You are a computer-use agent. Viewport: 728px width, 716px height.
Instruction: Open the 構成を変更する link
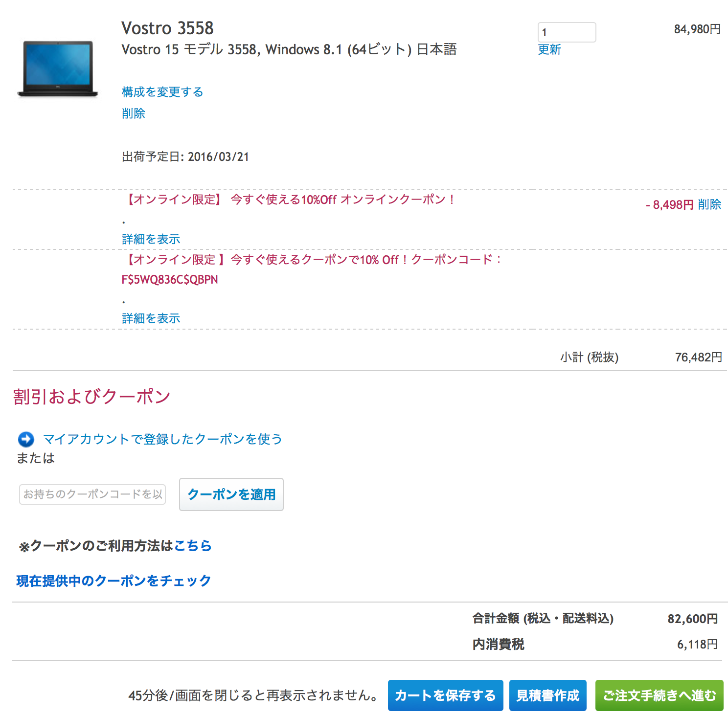point(162,92)
